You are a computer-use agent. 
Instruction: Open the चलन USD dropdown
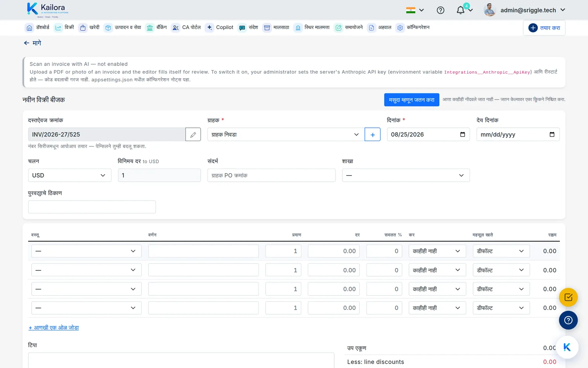pyautogui.click(x=70, y=175)
